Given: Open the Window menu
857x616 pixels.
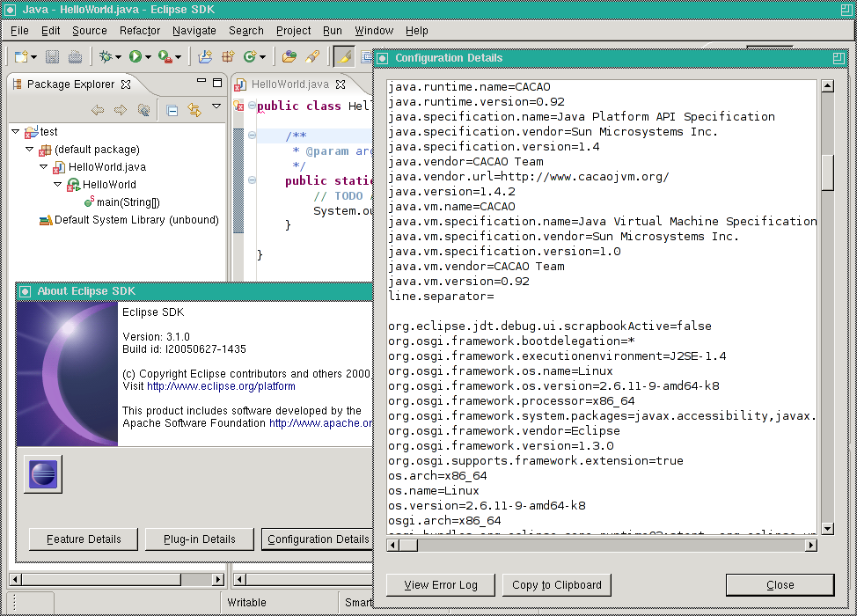Looking at the screenshot, I should point(374,31).
